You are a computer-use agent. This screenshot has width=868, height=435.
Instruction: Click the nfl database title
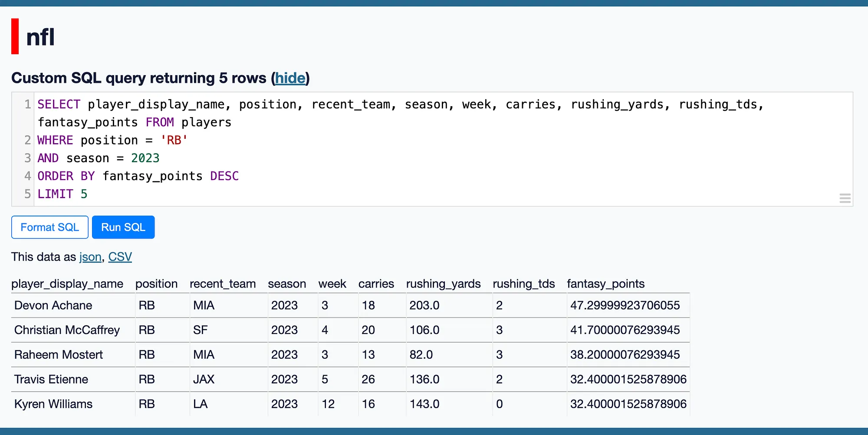(x=40, y=37)
